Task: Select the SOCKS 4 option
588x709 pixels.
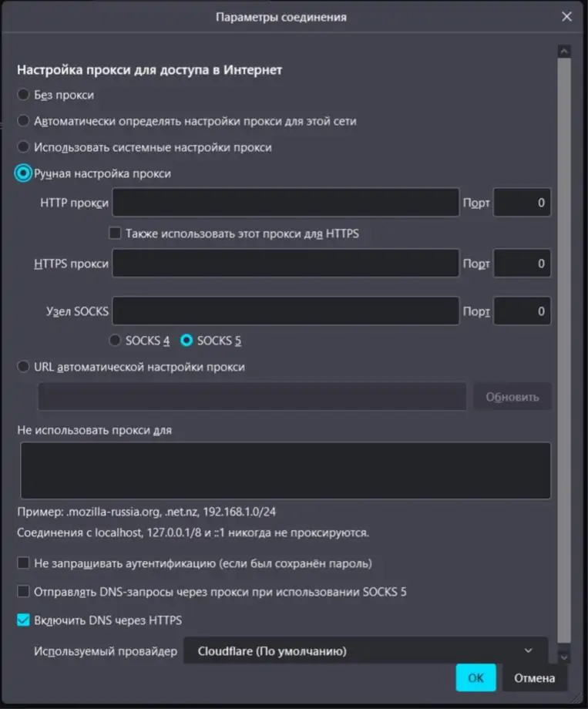Action: (115, 340)
